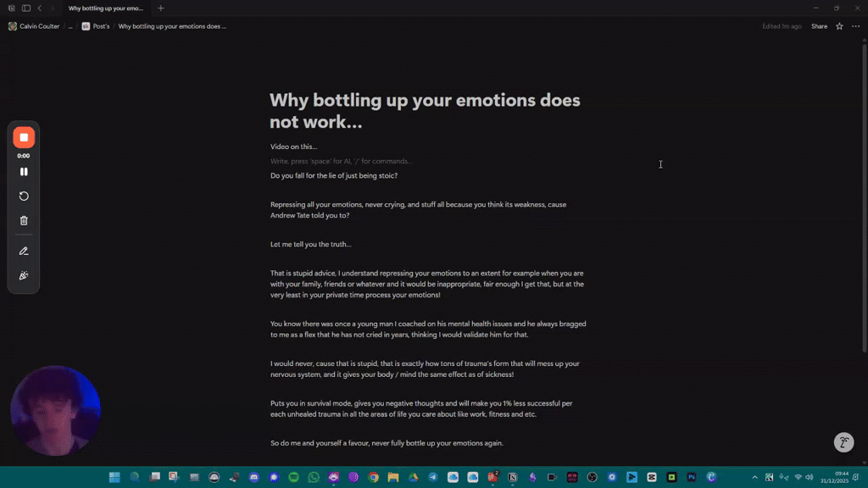Select the pen annotation tool
The height and width of the screenshot is (488, 868).
point(24,251)
